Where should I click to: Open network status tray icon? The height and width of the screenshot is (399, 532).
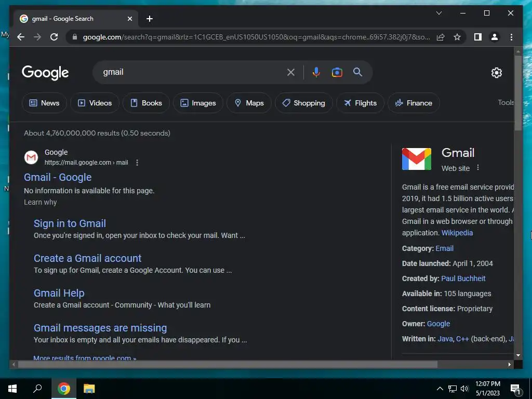click(x=453, y=389)
